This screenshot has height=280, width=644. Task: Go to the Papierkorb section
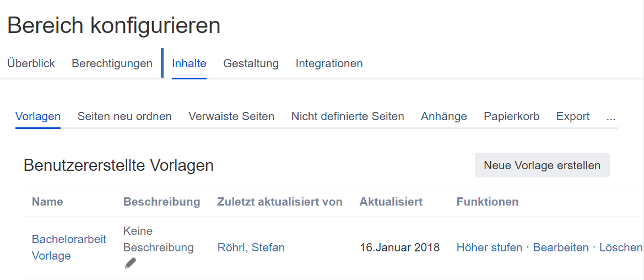511,116
